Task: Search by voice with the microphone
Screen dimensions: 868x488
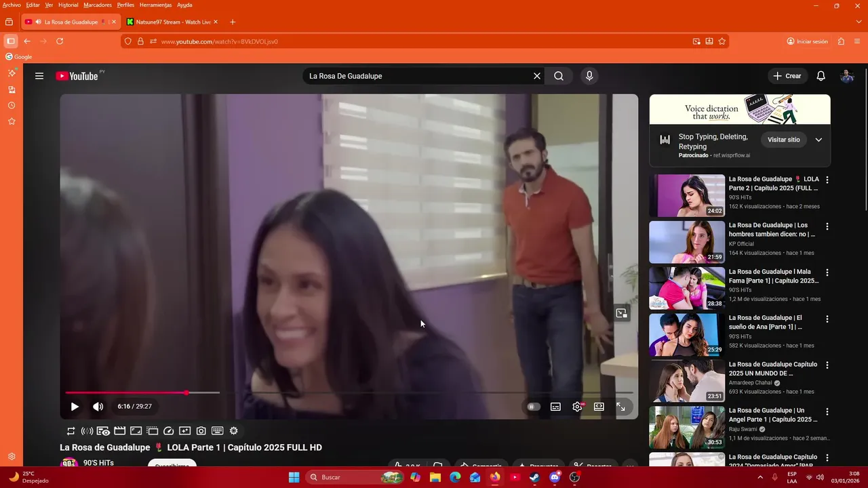Action: pos(589,76)
